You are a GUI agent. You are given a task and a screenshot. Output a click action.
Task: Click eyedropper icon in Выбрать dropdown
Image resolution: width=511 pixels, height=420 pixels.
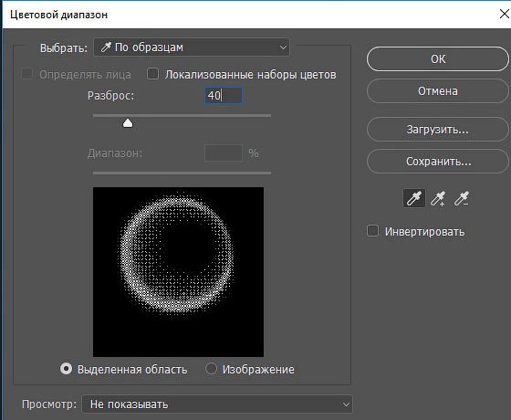(x=106, y=47)
